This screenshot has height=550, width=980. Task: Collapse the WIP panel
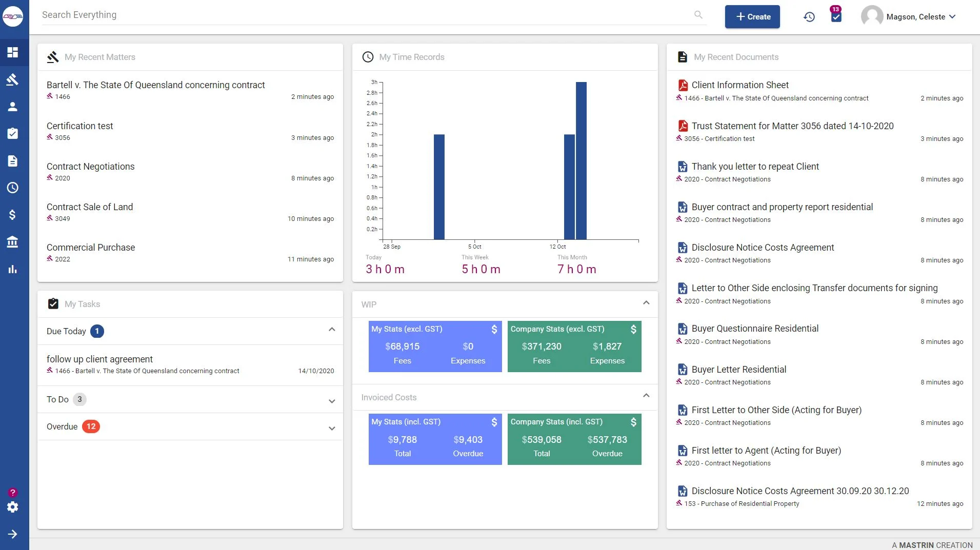pyautogui.click(x=645, y=303)
